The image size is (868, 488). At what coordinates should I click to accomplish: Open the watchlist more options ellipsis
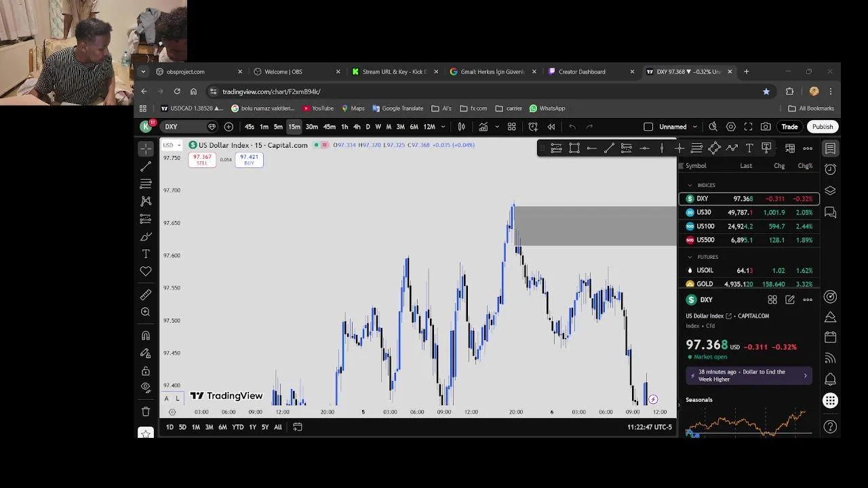808,148
